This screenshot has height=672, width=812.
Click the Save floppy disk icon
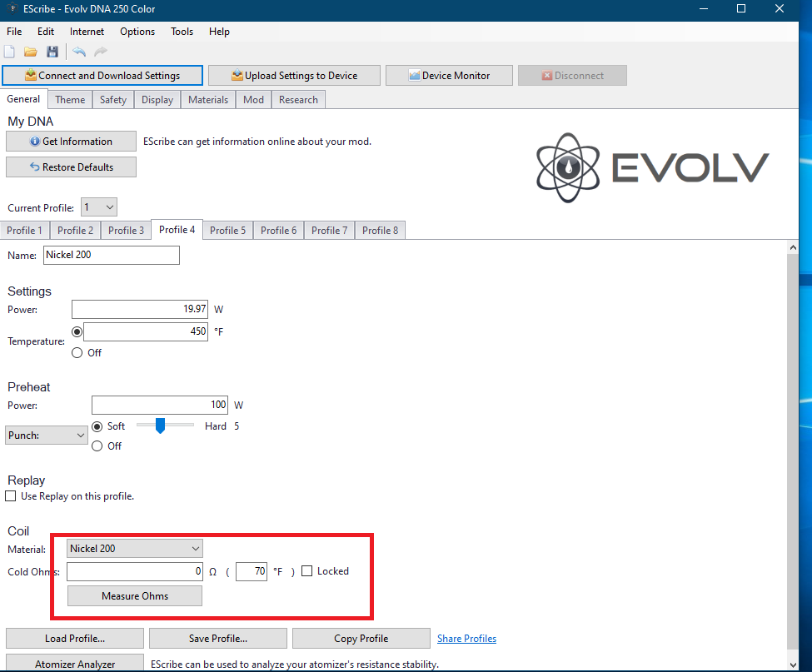[52, 52]
